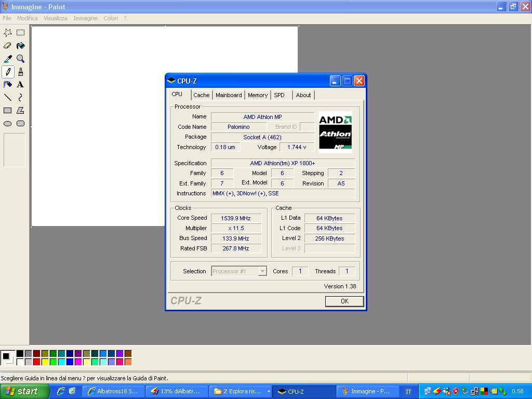Pick the straight Line tool
Viewport: 532px width, 399px height.
coord(8,97)
